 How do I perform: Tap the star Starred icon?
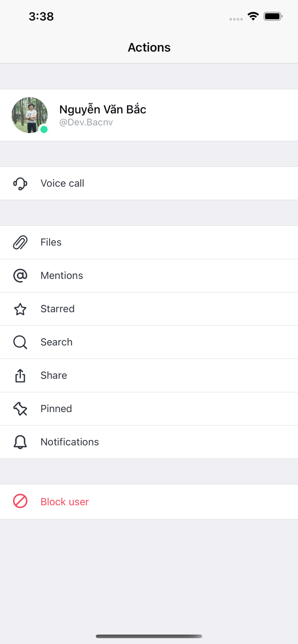pos(20,309)
